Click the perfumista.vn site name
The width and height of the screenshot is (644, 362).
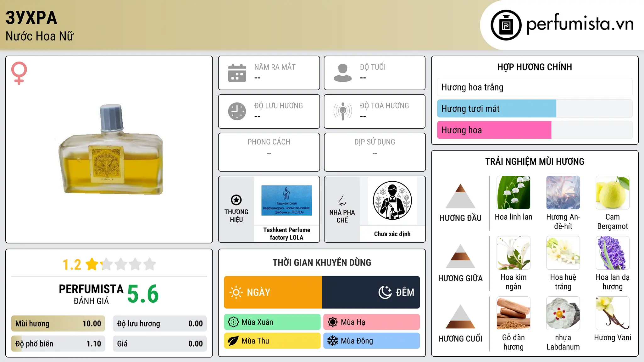click(x=580, y=24)
